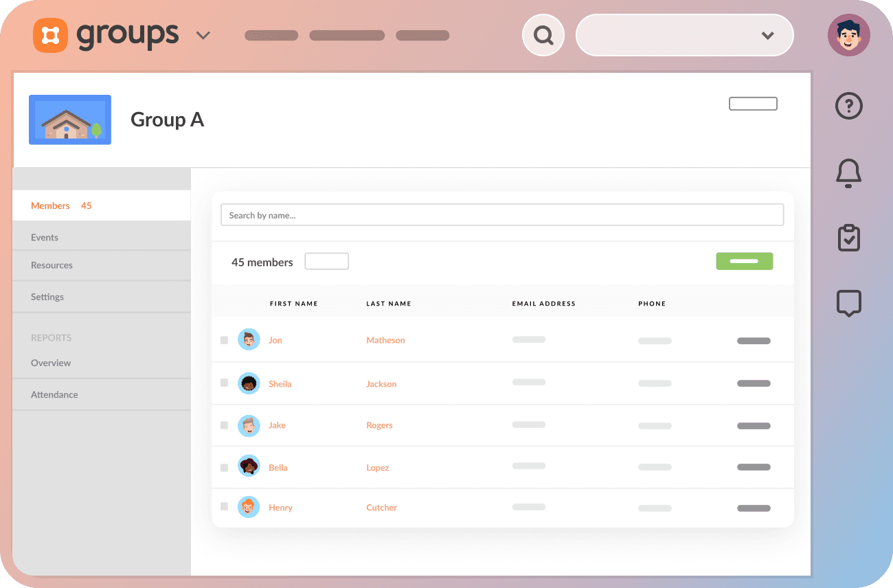Expand the dropdown next to the groups logo
Viewport: 893px width, 588px height.
point(203,35)
